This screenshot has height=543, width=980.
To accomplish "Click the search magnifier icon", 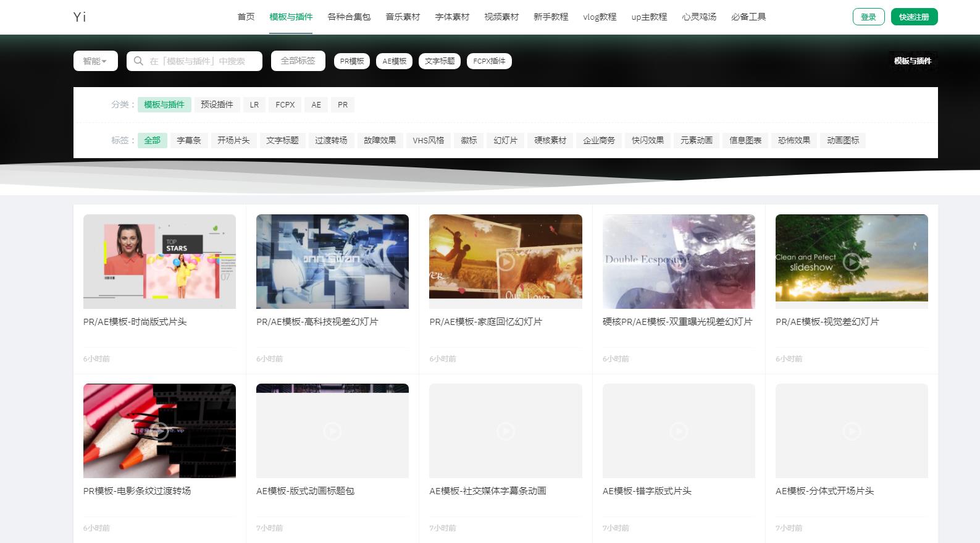I will point(139,61).
